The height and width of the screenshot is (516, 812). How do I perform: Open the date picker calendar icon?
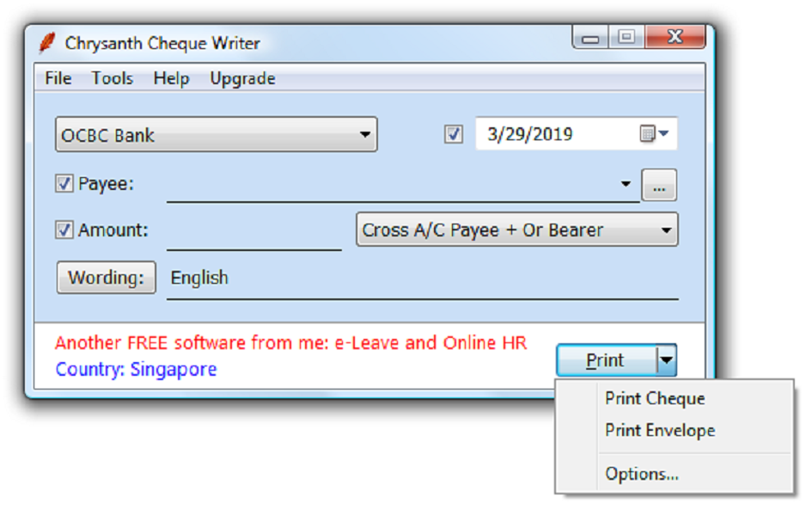coord(653,134)
